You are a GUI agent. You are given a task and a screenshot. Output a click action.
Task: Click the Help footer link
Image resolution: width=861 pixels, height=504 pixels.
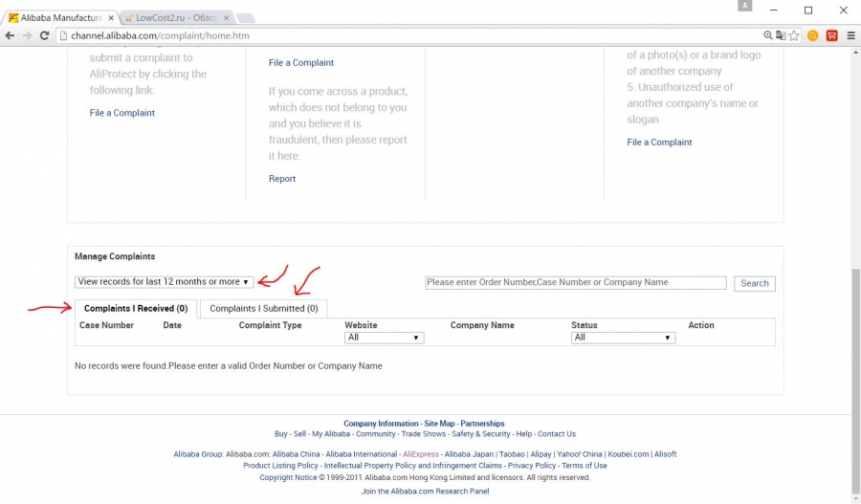point(523,434)
